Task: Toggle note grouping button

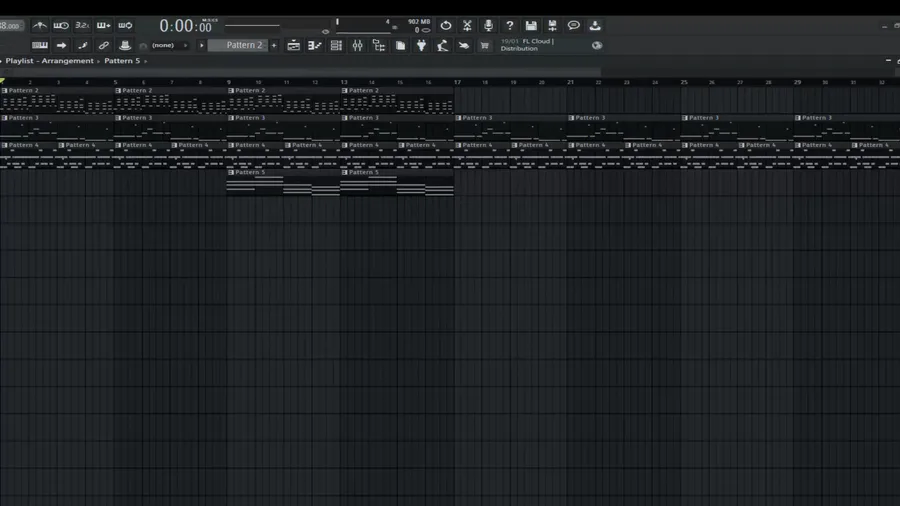Action: [83, 45]
